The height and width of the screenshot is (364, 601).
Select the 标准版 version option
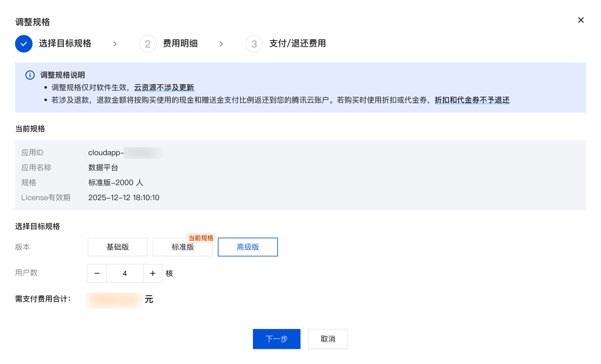tap(183, 247)
